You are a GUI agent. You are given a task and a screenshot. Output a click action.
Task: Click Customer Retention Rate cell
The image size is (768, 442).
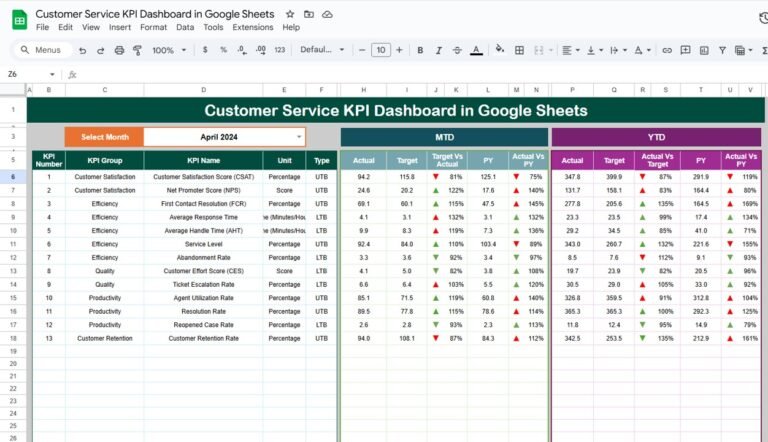click(x=203, y=338)
